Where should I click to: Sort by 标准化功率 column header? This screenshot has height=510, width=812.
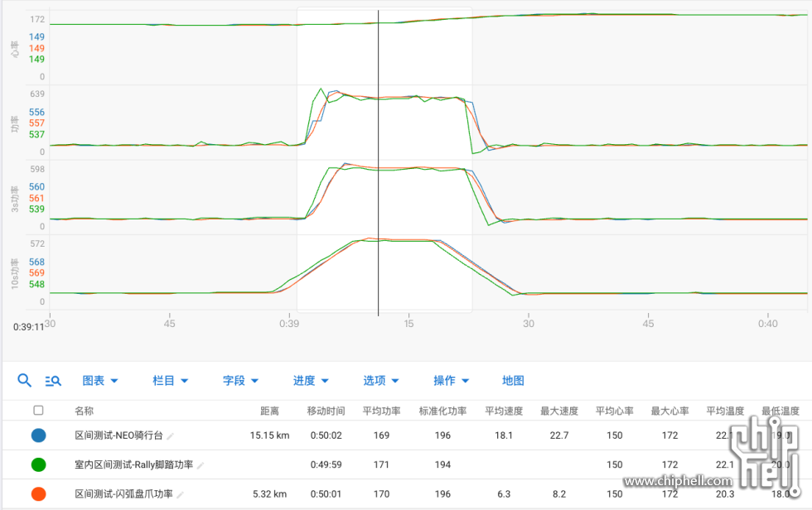(442, 411)
